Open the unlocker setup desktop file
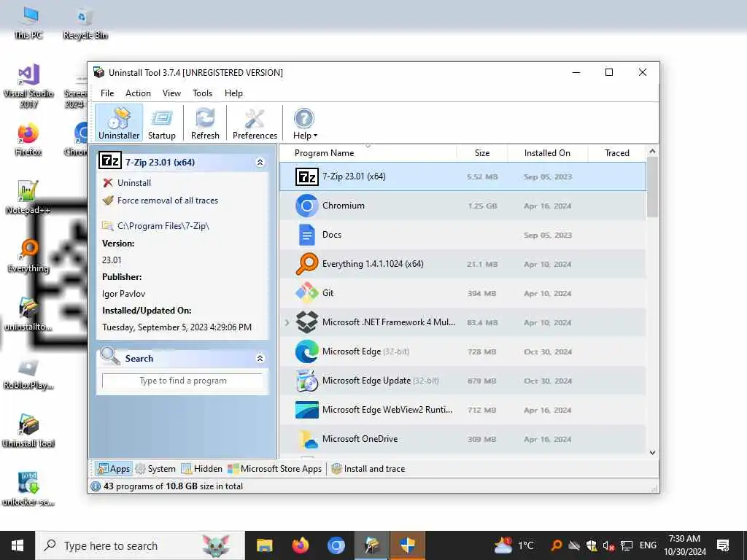This screenshot has height=560, width=747. coord(28,489)
